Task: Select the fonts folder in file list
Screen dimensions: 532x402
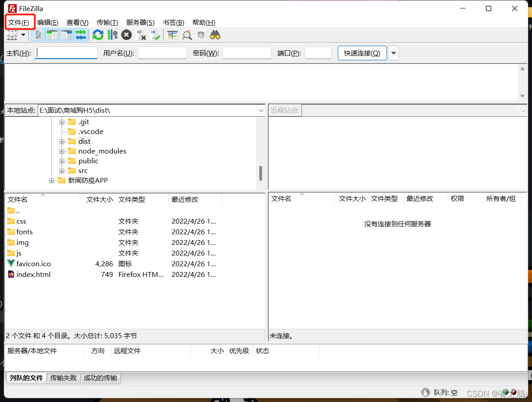Action: pos(24,232)
